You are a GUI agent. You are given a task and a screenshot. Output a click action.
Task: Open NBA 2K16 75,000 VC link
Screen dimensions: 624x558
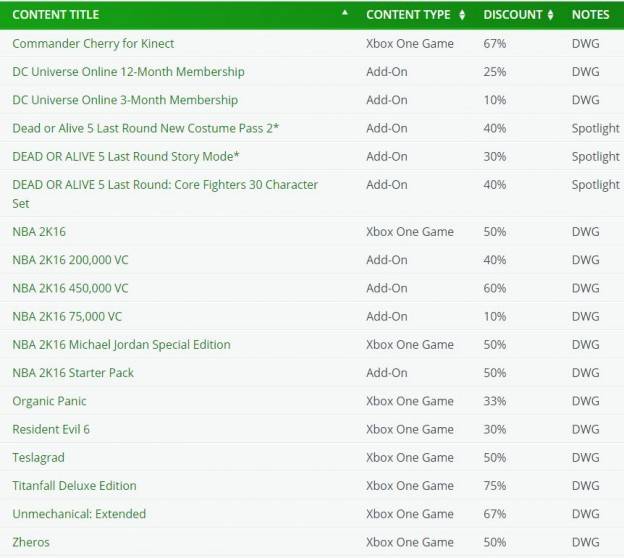(67, 316)
